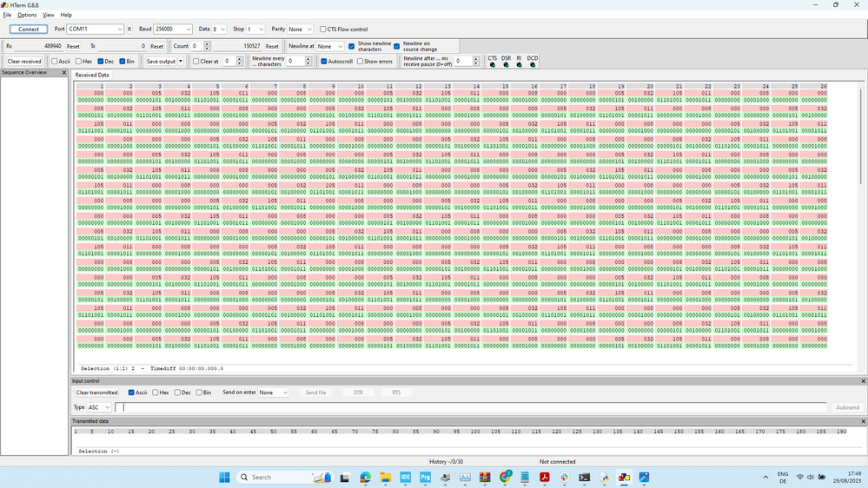Click the R refresh ports button
868x488 pixels.
point(129,30)
